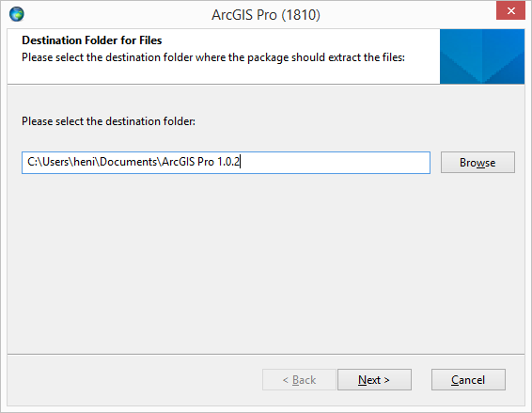Click the disabled Back button
Image resolution: width=532 pixels, height=413 pixels.
coord(299,380)
